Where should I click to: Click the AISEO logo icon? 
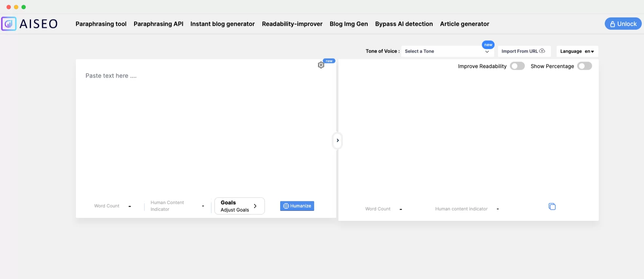(x=9, y=24)
